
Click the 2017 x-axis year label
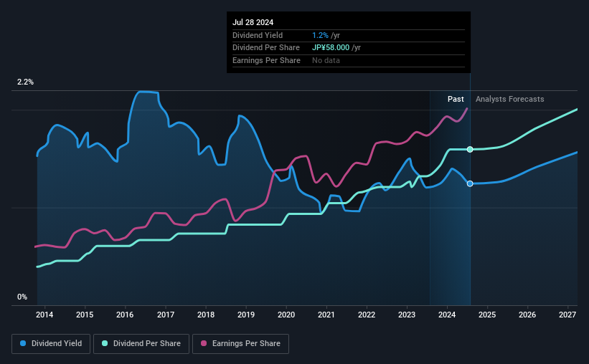pos(166,315)
